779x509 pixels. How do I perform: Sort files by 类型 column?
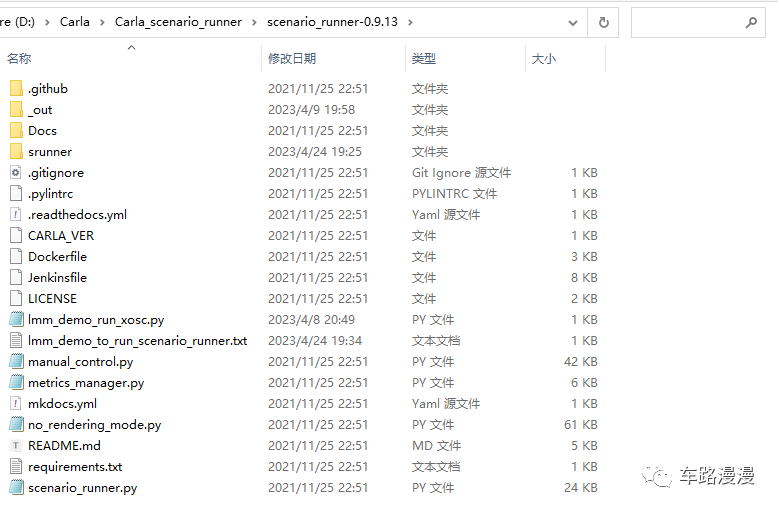424,59
